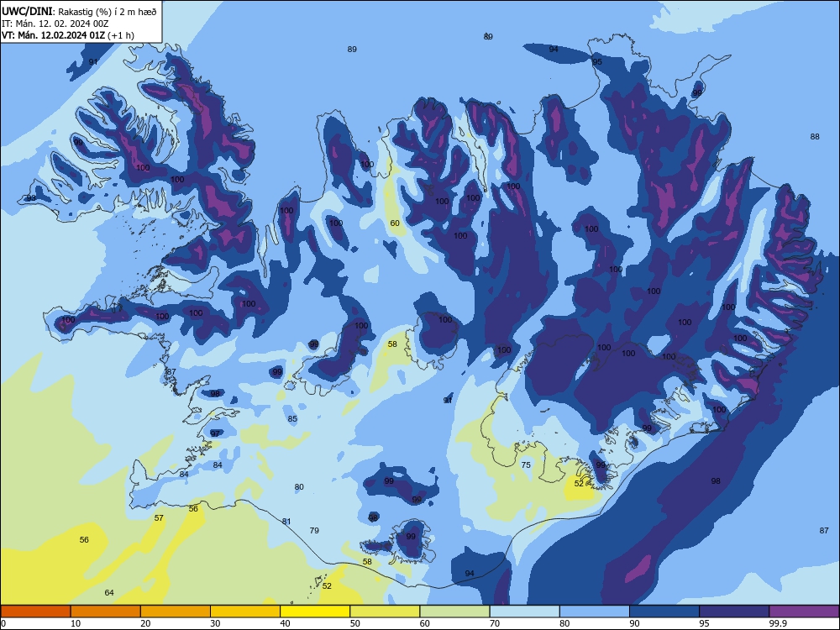The image size is (840, 630).
Task: Select the purple swatch above 99.9
Action: click(804, 612)
